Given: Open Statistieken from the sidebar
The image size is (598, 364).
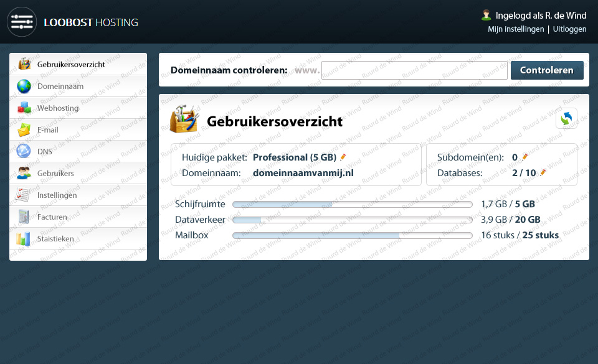Looking at the screenshot, I should click(x=78, y=238).
